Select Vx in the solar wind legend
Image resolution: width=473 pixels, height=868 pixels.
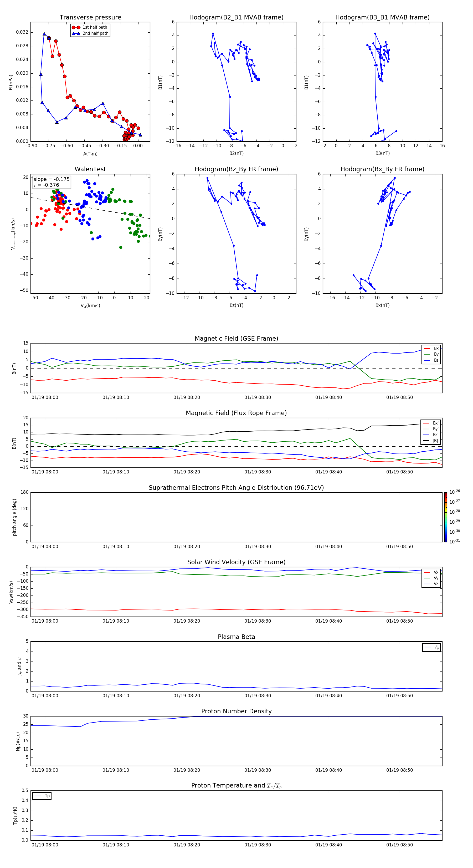431,573
